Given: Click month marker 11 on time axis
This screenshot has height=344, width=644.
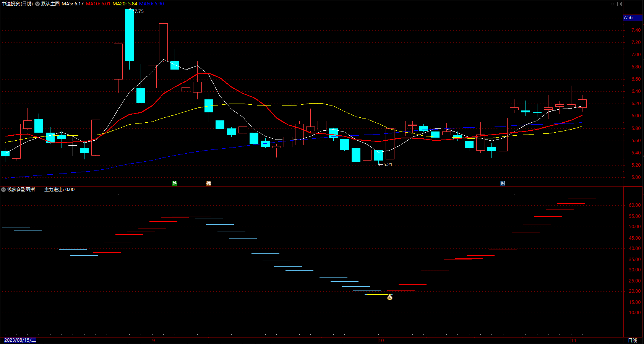Looking at the screenshot, I should [x=573, y=341].
